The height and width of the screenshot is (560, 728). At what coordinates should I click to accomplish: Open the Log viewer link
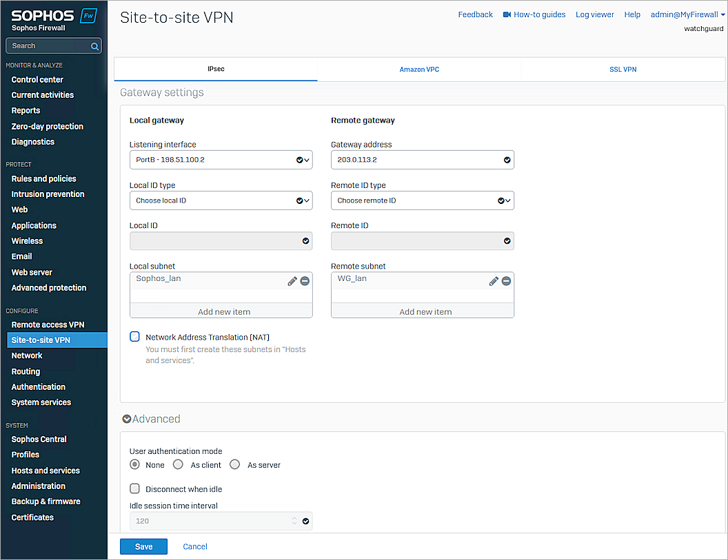pos(594,14)
